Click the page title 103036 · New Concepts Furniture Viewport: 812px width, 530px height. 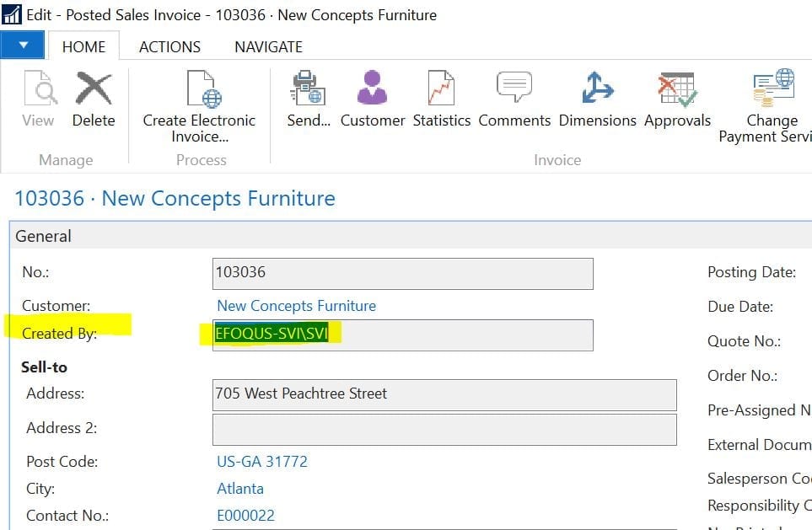point(175,199)
